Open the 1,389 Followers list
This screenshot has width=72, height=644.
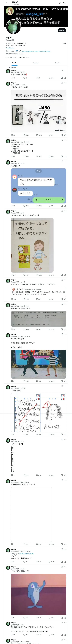coord(24,57)
